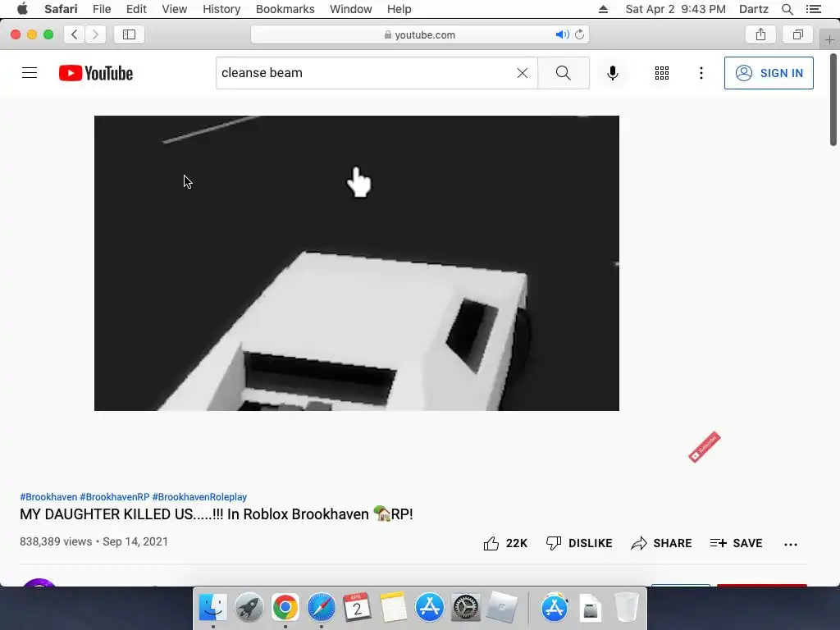Open the #Brookhaven hashtag link

click(48, 496)
